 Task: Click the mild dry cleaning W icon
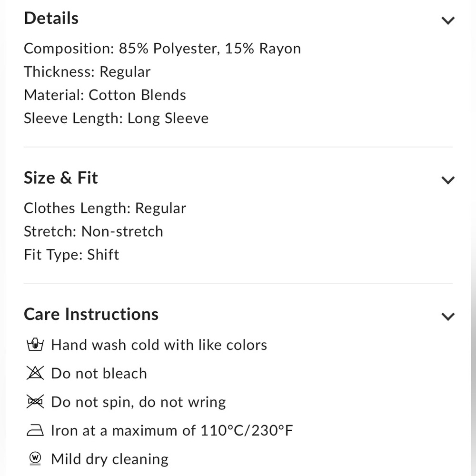pos(35,458)
